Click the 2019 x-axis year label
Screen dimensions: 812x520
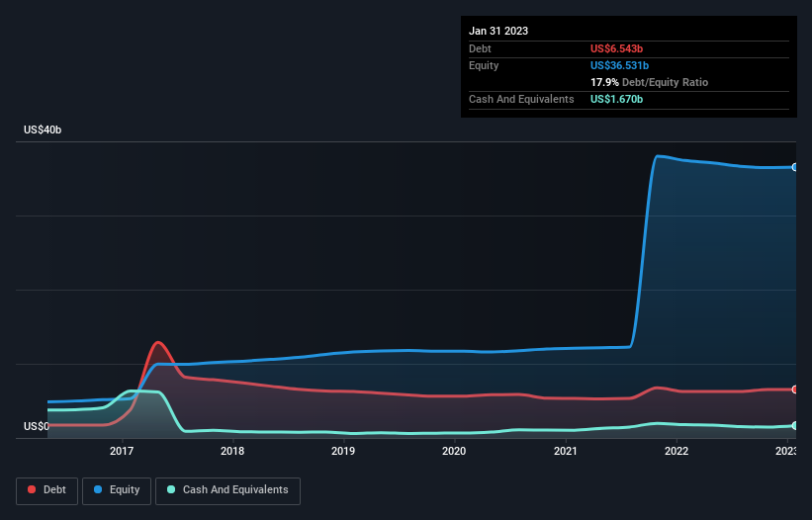(x=343, y=451)
